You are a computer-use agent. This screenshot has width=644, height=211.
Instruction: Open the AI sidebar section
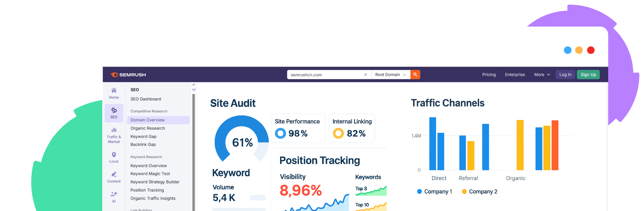point(114,197)
